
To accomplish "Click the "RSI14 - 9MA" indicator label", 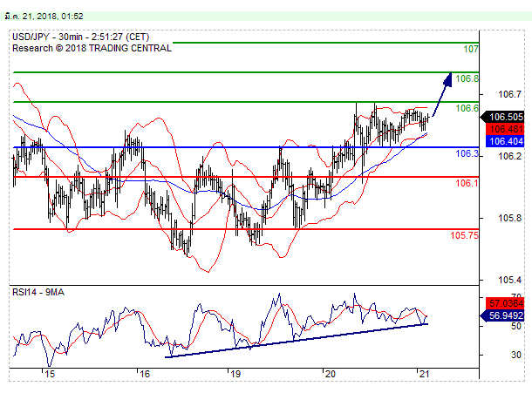I will [x=38, y=292].
